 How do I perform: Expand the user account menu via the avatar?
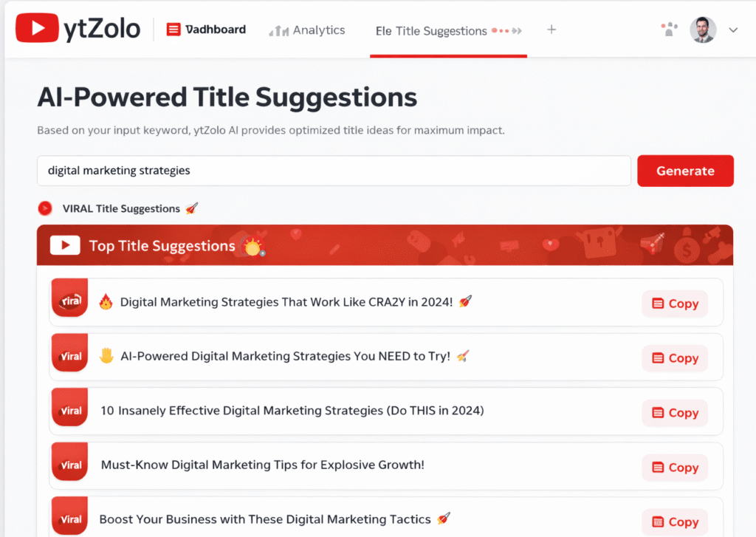pyautogui.click(x=703, y=30)
